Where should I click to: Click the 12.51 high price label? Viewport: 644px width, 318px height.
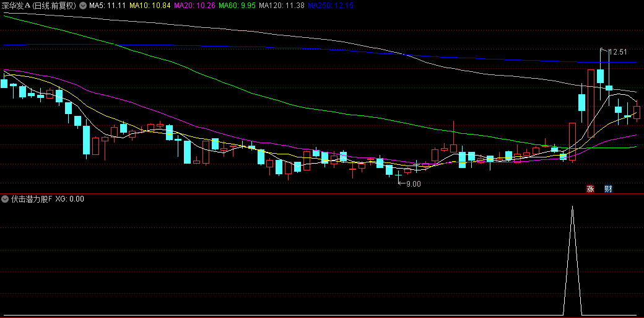[x=617, y=52]
